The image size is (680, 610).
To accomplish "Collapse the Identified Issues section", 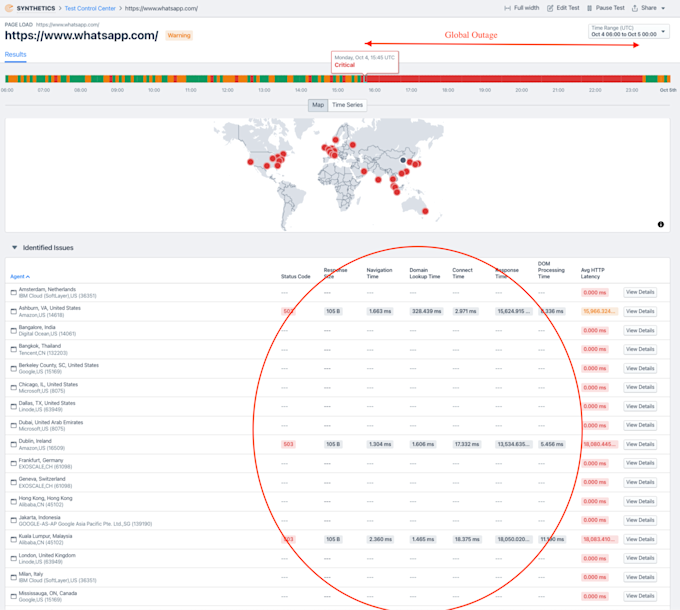I will pyautogui.click(x=14, y=248).
